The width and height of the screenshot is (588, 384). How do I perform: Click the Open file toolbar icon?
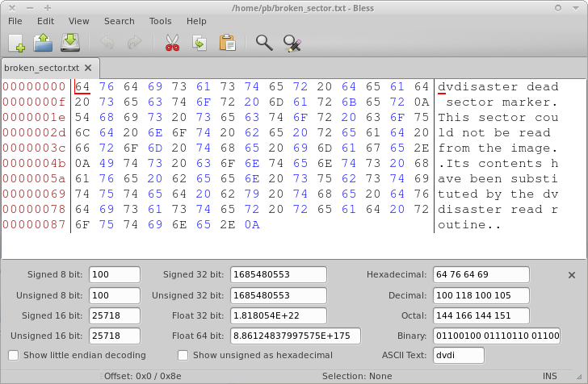coord(43,43)
